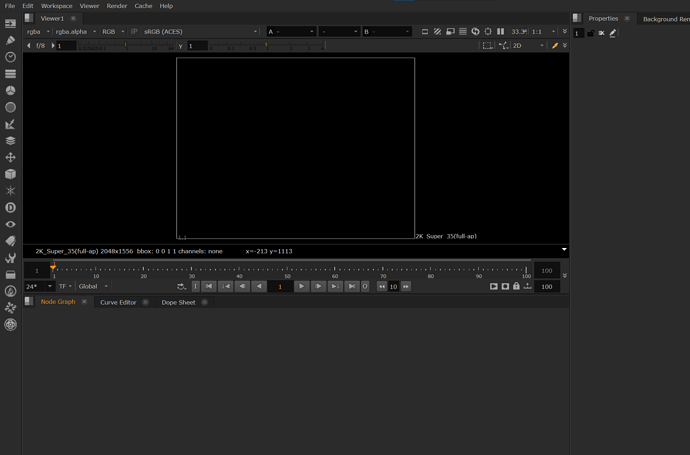Open the B input dropdown
The image size is (690, 455).
tap(387, 32)
